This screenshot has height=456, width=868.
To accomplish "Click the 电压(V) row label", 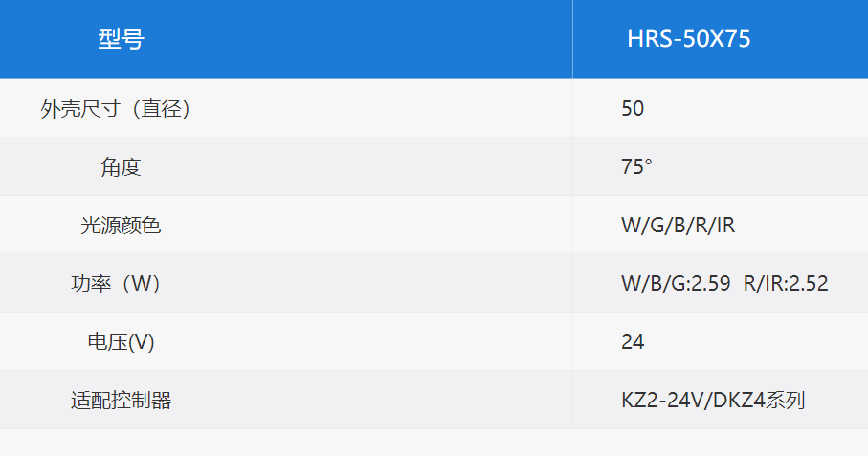I will (x=121, y=341).
